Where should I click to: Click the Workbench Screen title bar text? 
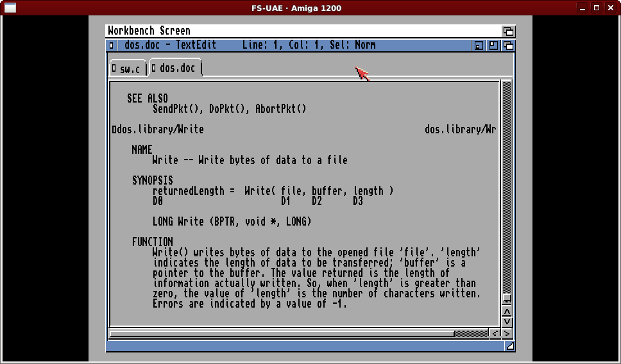click(149, 31)
